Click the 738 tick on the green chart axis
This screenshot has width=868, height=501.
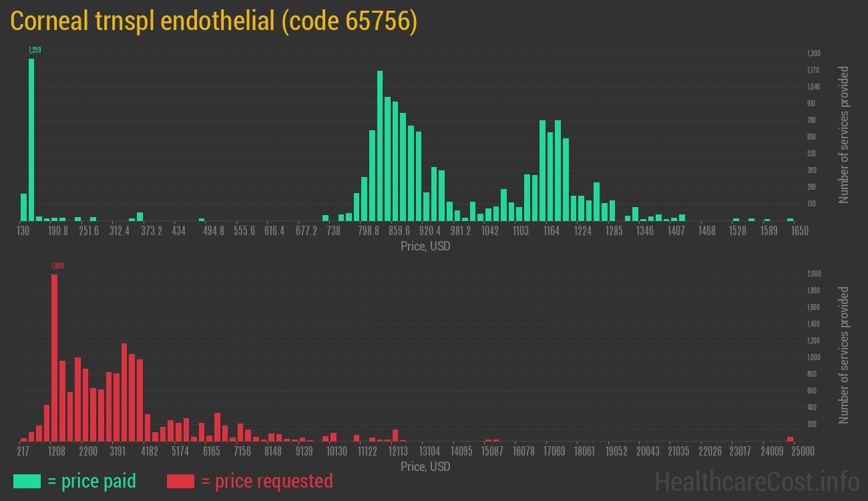tap(333, 231)
